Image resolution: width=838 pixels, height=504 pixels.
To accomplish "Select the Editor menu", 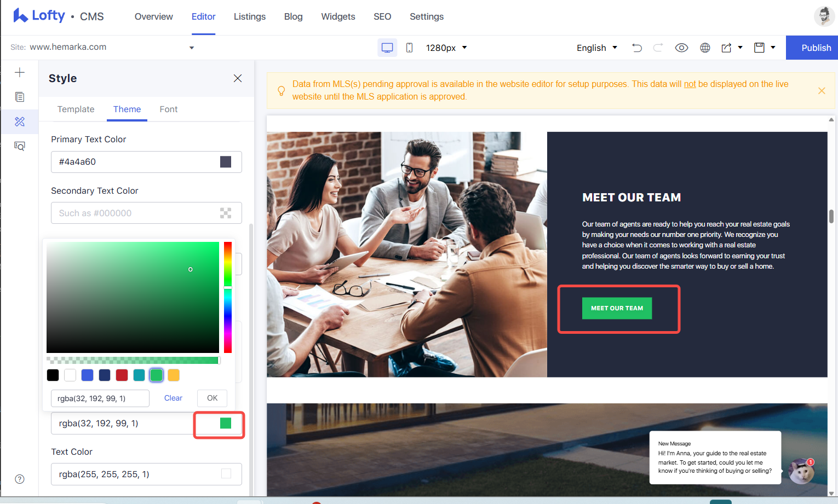I will coord(203,16).
